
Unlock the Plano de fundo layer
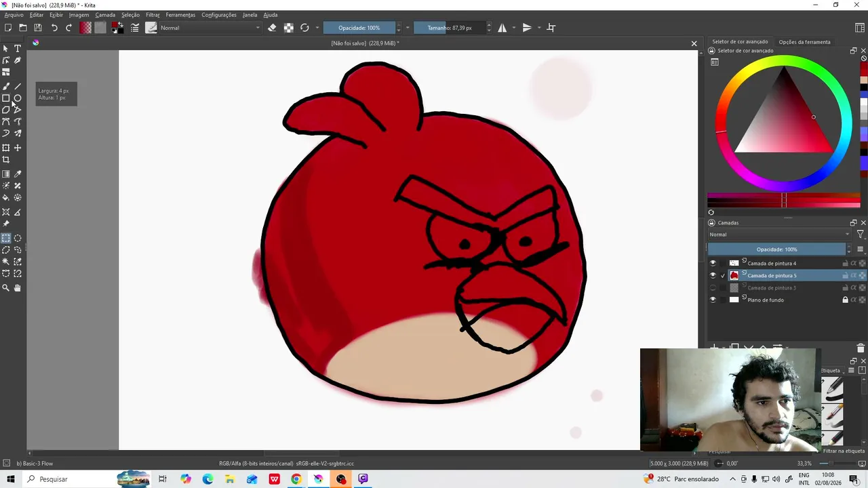pos(845,300)
